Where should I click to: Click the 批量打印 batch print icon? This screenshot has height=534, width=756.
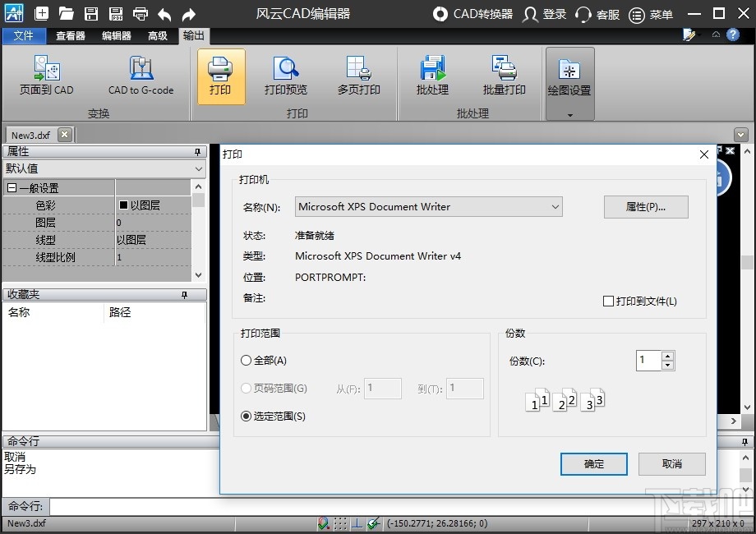505,76
